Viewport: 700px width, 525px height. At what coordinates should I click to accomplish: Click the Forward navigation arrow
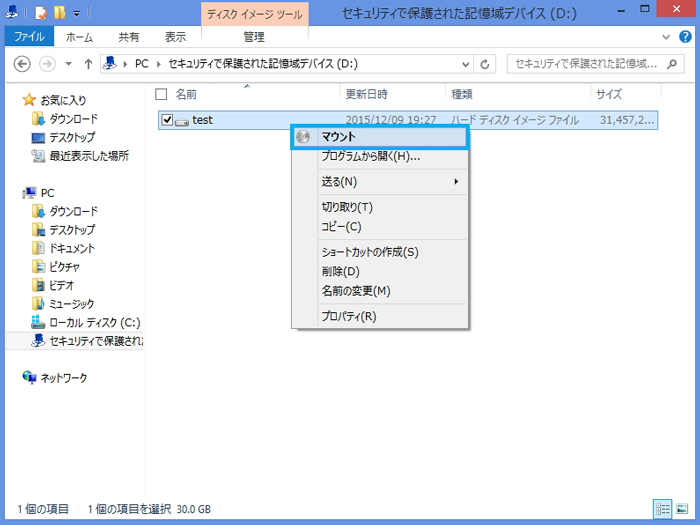tap(47, 64)
